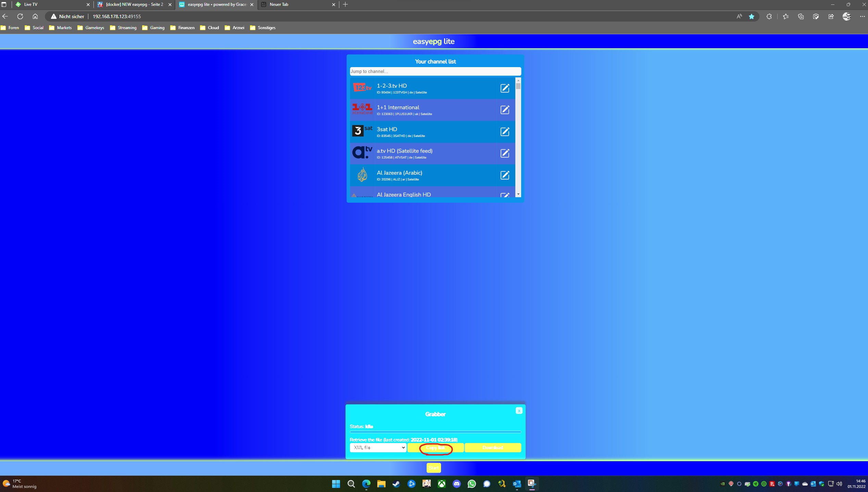Open a new browser tab
The height and width of the screenshot is (492, 868).
(x=345, y=4)
